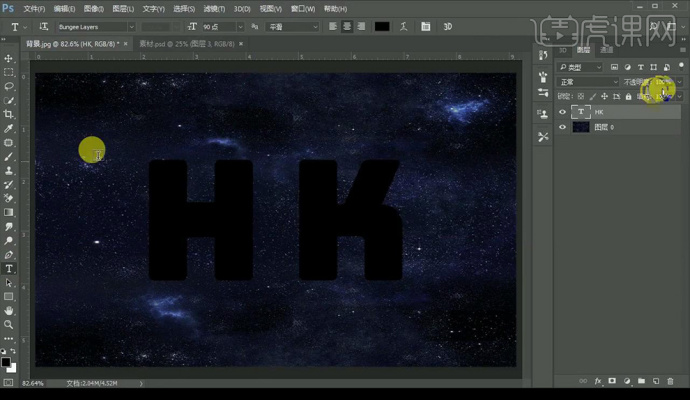Open the Bungee Layers font dropdown
The height and width of the screenshot is (400, 690).
pyautogui.click(x=131, y=26)
